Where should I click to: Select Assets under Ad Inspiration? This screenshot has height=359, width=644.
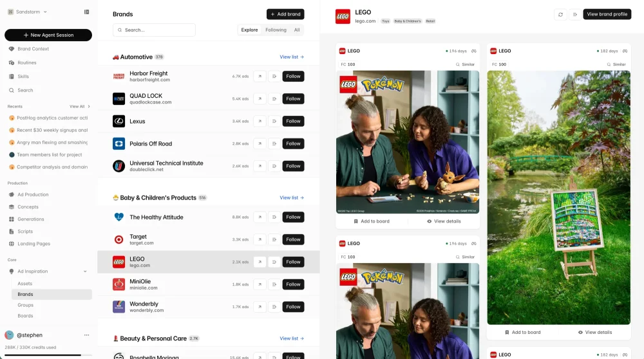(x=24, y=284)
